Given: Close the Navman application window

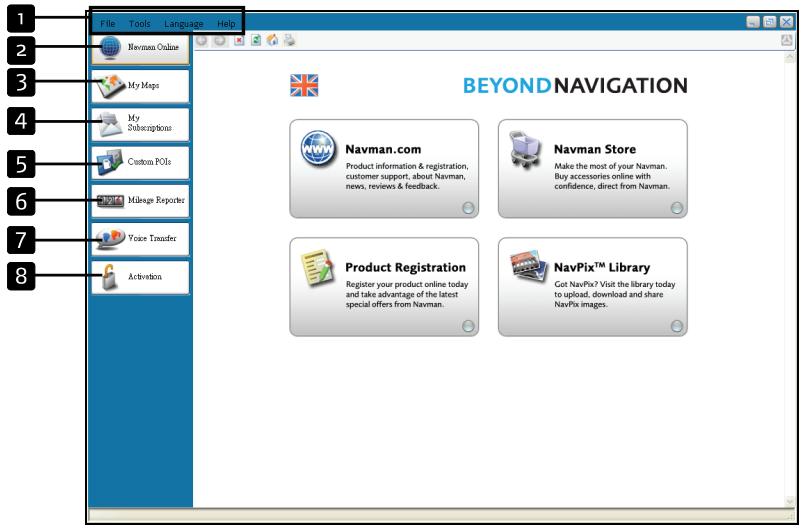Looking at the screenshot, I should (x=786, y=22).
